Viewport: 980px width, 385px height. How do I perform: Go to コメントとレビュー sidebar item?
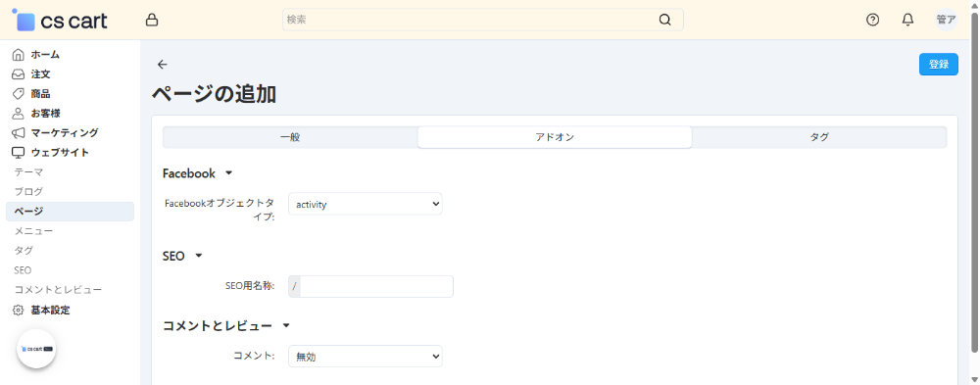[58, 290]
